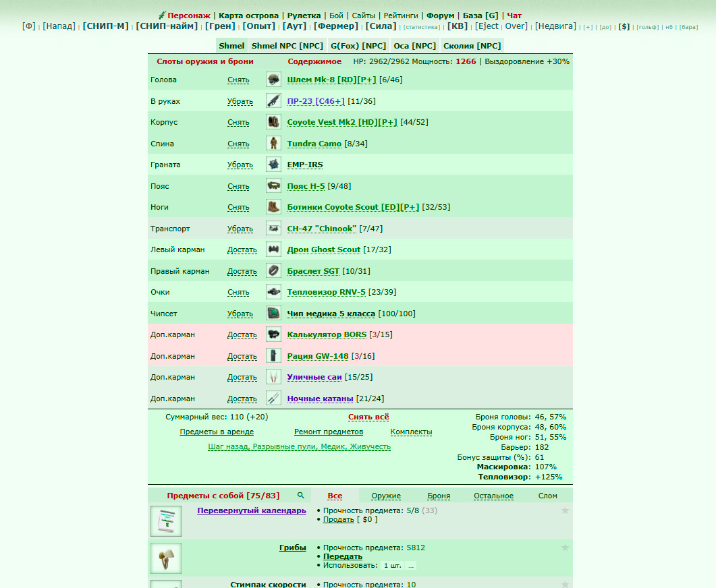Viewport: 716px width, 588px height.
Task: Open the '1 шт.' quantity selector for Грибы
Action: point(393,566)
